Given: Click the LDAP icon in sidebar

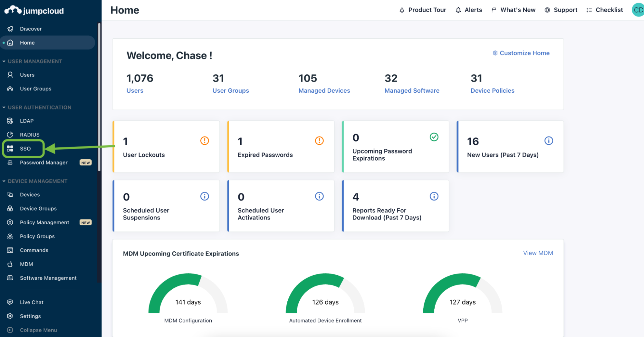Looking at the screenshot, I should point(10,121).
